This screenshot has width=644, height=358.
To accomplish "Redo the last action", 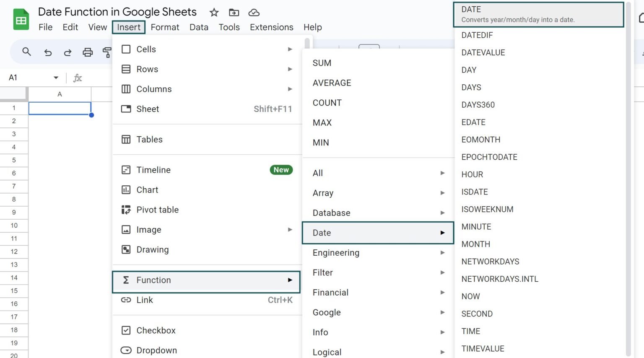I will tap(68, 52).
